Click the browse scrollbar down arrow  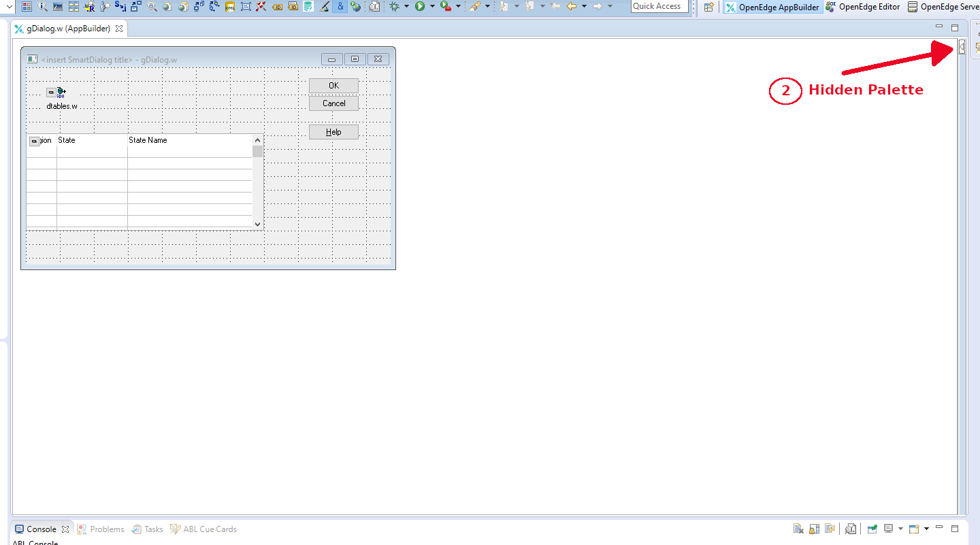point(257,224)
